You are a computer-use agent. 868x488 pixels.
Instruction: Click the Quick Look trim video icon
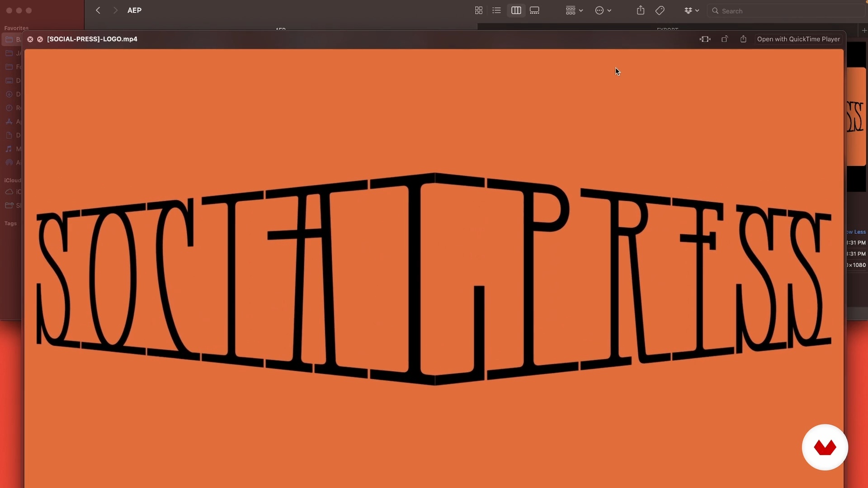[x=705, y=39]
